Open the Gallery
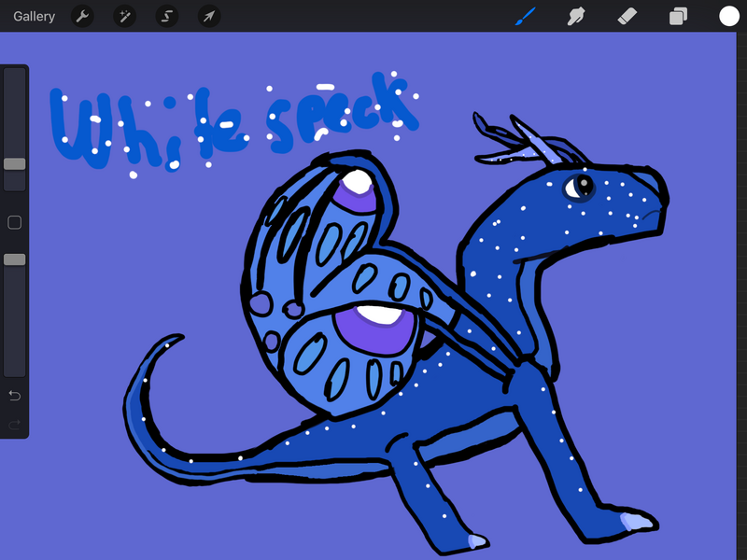This screenshot has width=747, height=560. point(34,16)
